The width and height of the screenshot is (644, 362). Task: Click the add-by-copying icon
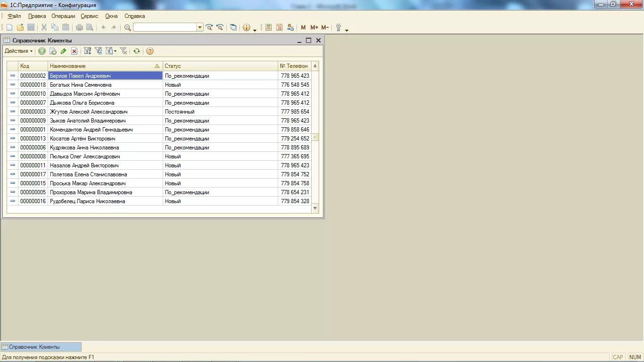pos(53,51)
